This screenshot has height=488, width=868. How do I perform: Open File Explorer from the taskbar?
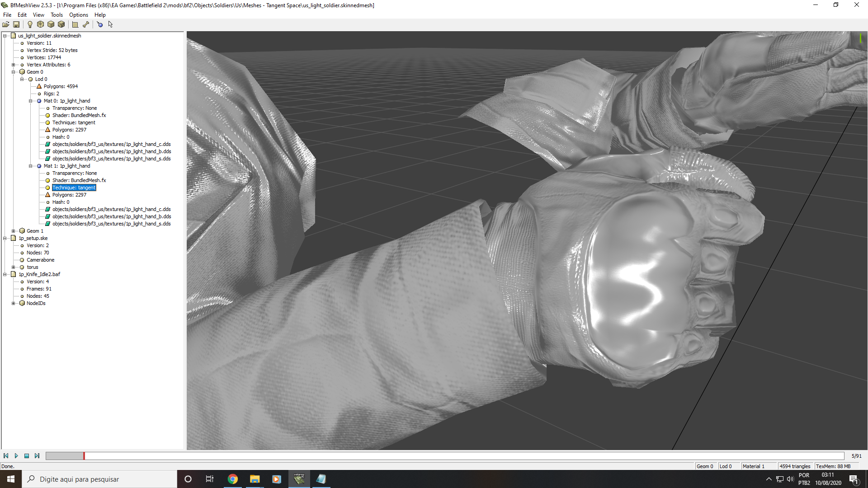255,479
